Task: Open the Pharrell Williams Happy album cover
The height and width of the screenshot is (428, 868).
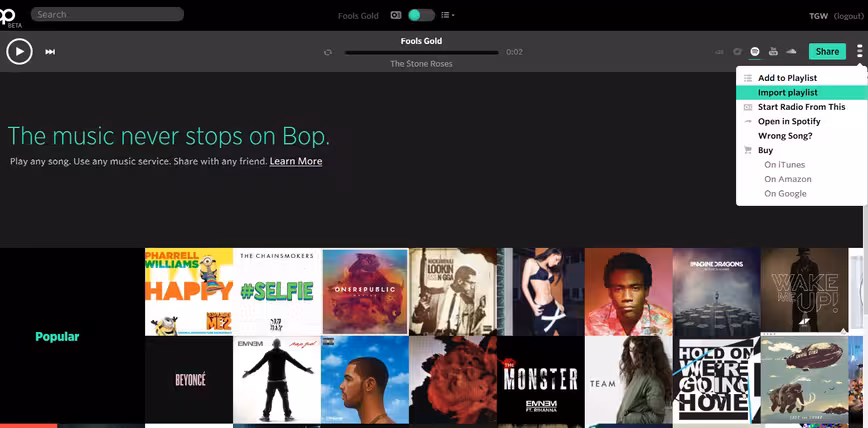Action: (x=189, y=292)
